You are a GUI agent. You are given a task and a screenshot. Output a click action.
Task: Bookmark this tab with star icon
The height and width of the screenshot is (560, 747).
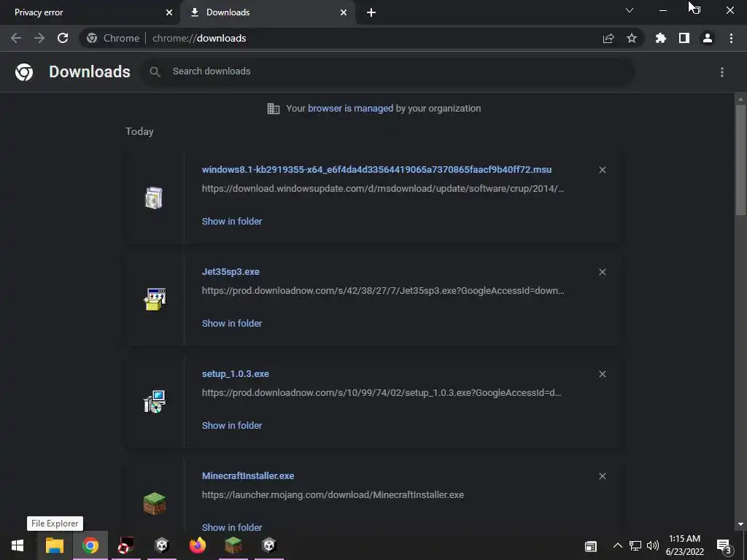(x=632, y=38)
